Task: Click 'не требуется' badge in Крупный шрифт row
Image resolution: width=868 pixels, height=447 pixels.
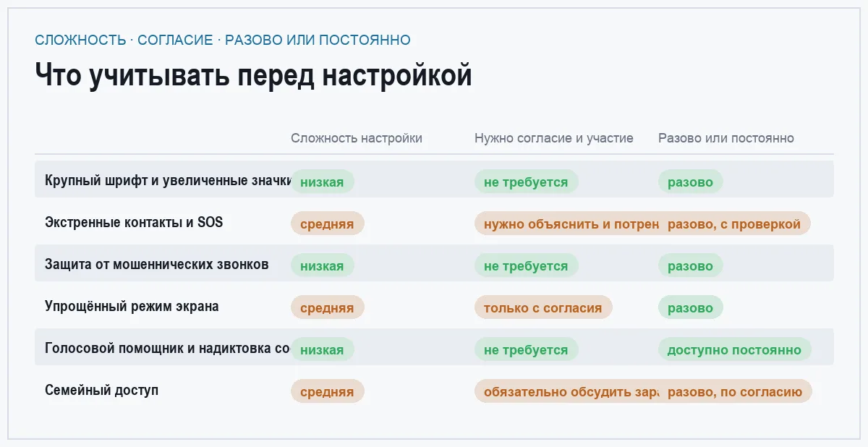Action: [526, 182]
